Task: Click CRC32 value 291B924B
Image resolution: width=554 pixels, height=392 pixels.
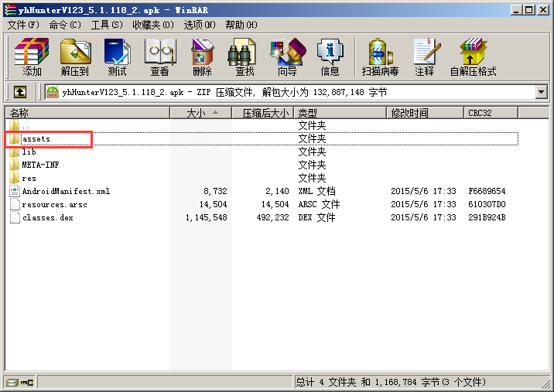Action: [487, 217]
